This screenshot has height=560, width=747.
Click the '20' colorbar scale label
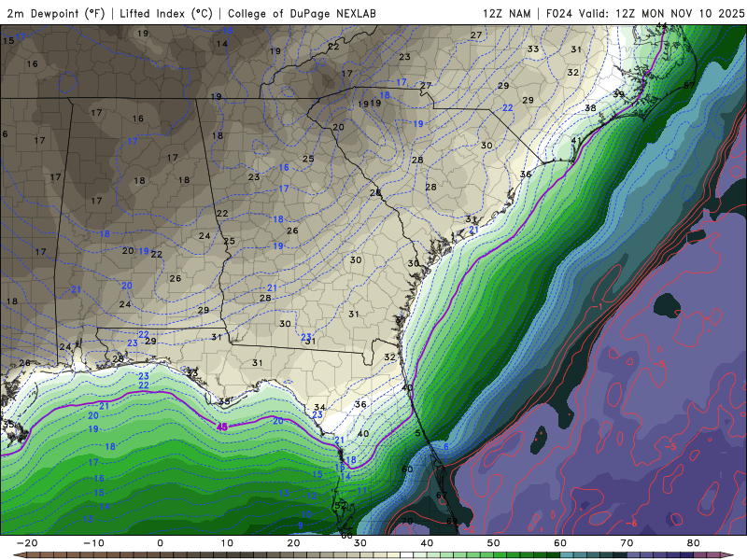pyautogui.click(x=293, y=543)
